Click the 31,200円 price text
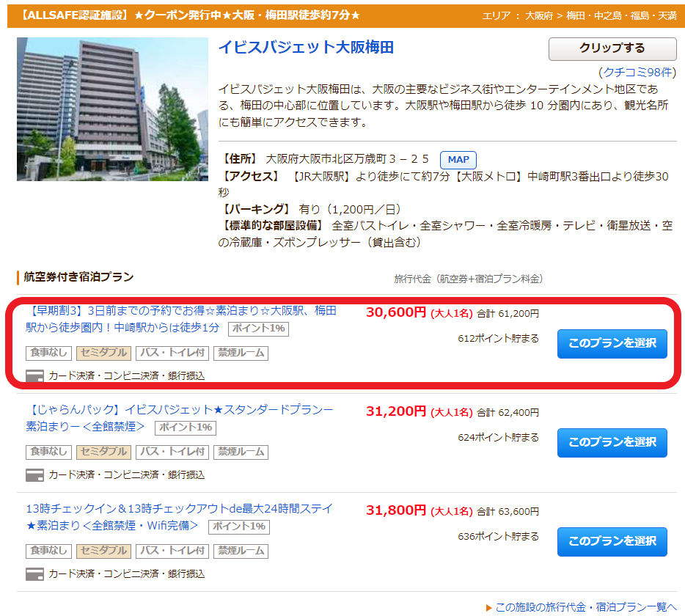685x616 pixels. tap(396, 411)
